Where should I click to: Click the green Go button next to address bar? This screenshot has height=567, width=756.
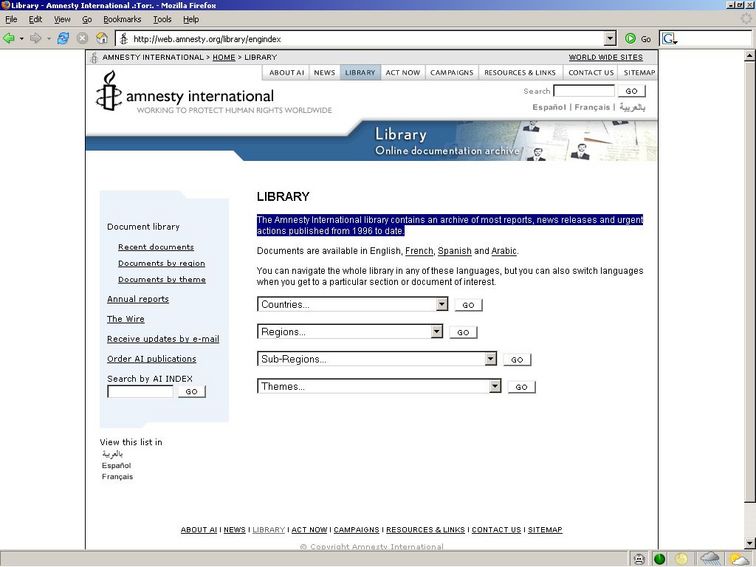click(638, 39)
